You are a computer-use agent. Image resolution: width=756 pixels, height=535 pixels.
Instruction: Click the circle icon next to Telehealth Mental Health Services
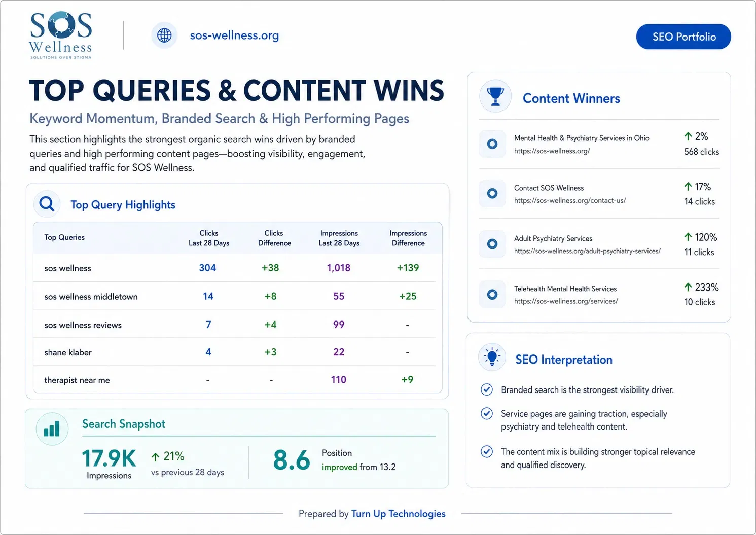tap(492, 294)
